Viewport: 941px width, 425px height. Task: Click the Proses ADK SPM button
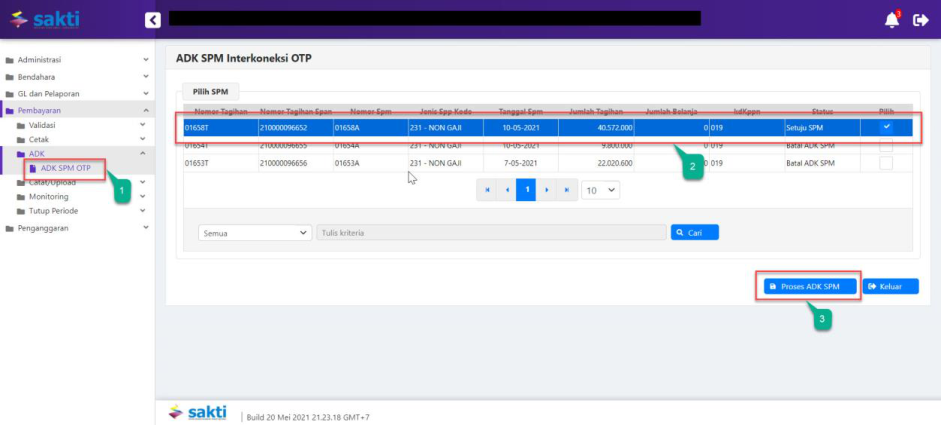tap(808, 286)
